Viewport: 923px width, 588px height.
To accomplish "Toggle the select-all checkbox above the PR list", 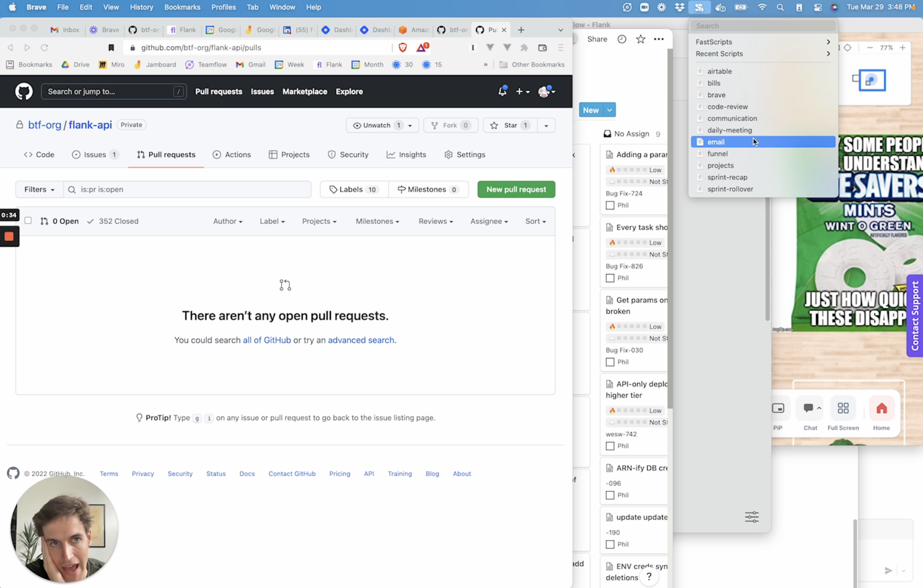I will point(28,221).
